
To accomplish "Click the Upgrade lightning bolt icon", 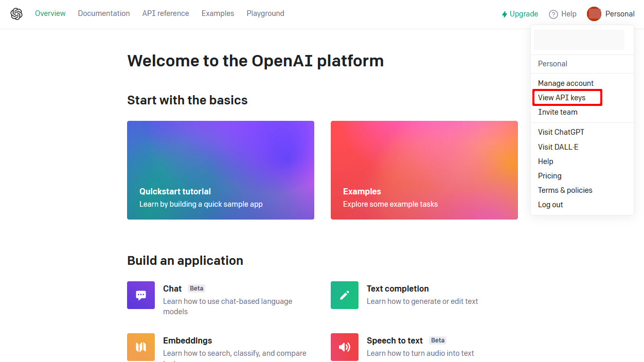I will click(505, 14).
